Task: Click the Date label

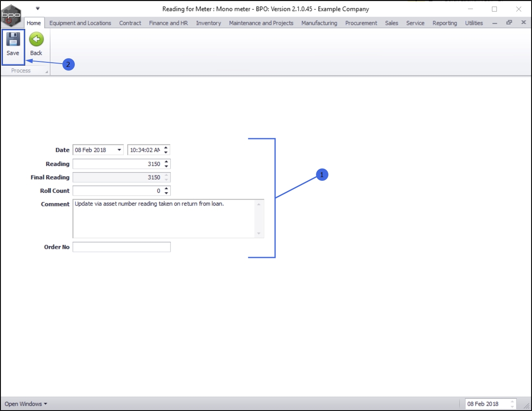Action: [x=62, y=150]
